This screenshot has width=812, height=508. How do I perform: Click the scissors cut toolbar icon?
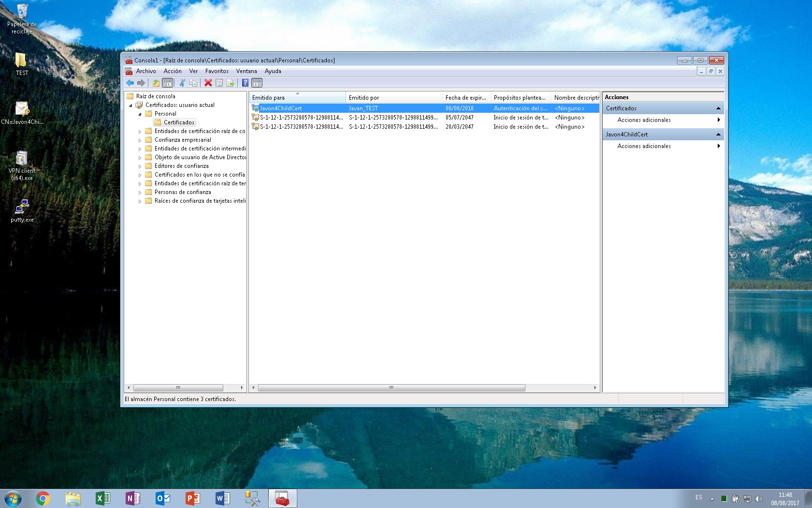pyautogui.click(x=182, y=83)
